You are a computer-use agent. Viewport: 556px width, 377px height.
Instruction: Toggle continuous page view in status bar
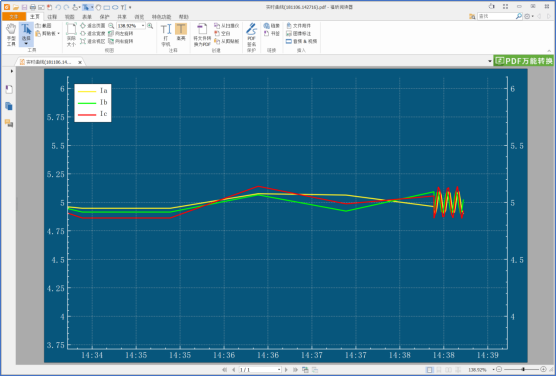pos(439,370)
